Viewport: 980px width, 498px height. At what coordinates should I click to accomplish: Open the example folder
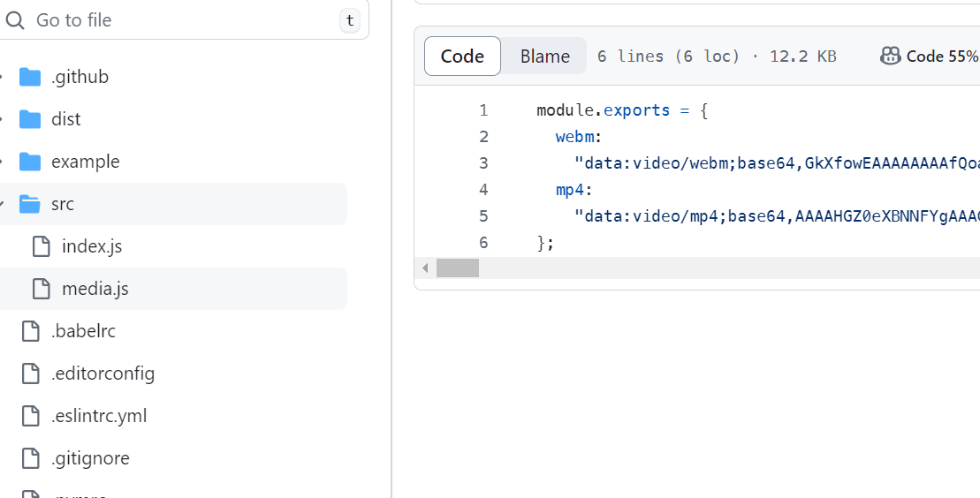coord(86,162)
